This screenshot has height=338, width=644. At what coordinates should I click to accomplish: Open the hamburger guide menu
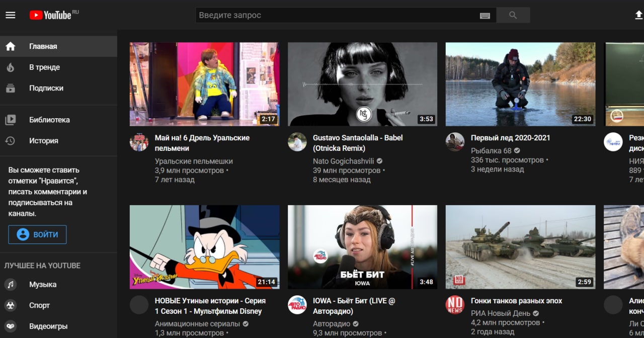point(11,15)
